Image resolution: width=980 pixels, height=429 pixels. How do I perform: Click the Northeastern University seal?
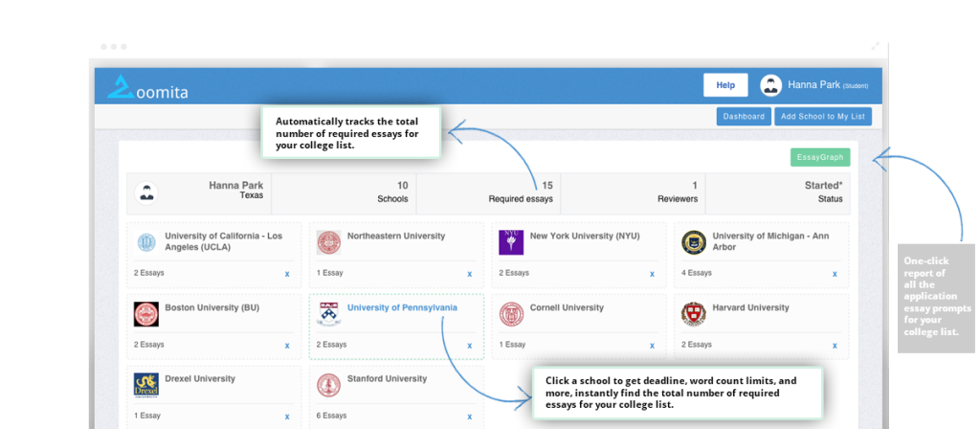click(x=329, y=242)
